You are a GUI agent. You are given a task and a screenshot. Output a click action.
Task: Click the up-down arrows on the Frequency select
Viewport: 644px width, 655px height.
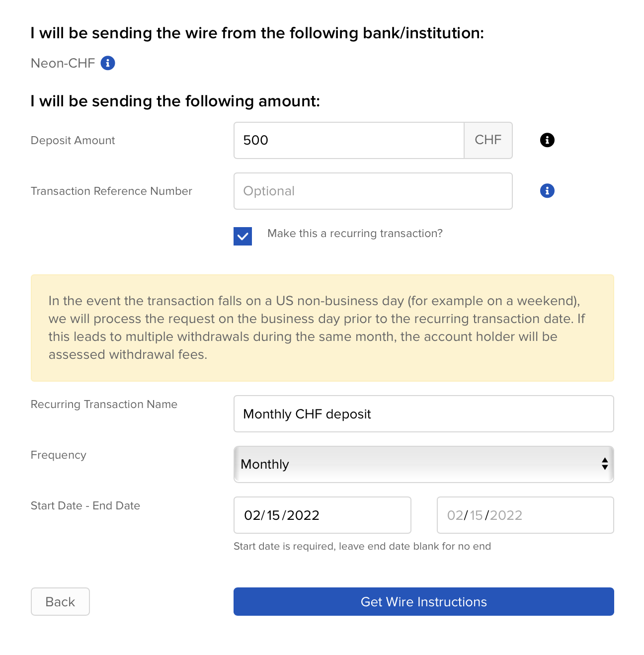(605, 464)
